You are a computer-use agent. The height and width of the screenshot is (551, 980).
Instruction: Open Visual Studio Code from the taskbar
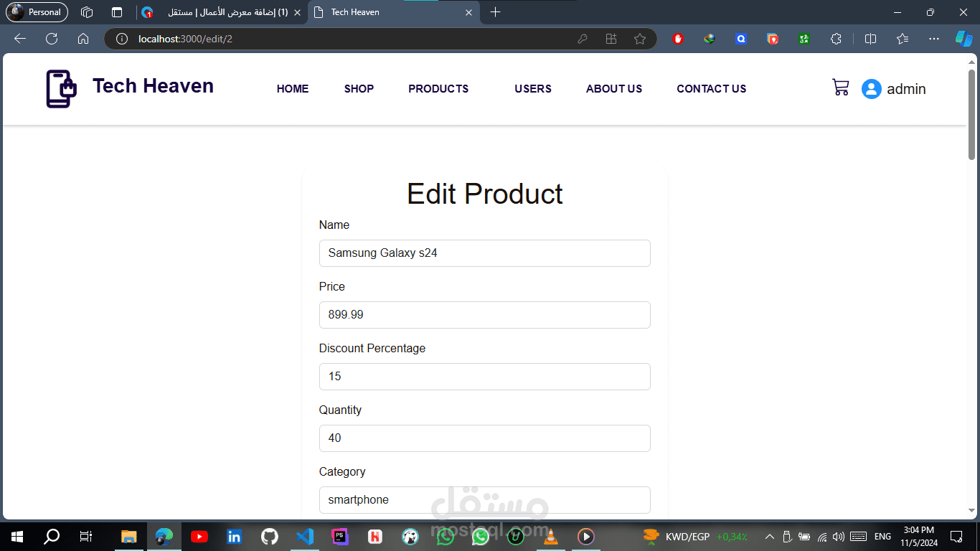pyautogui.click(x=305, y=536)
